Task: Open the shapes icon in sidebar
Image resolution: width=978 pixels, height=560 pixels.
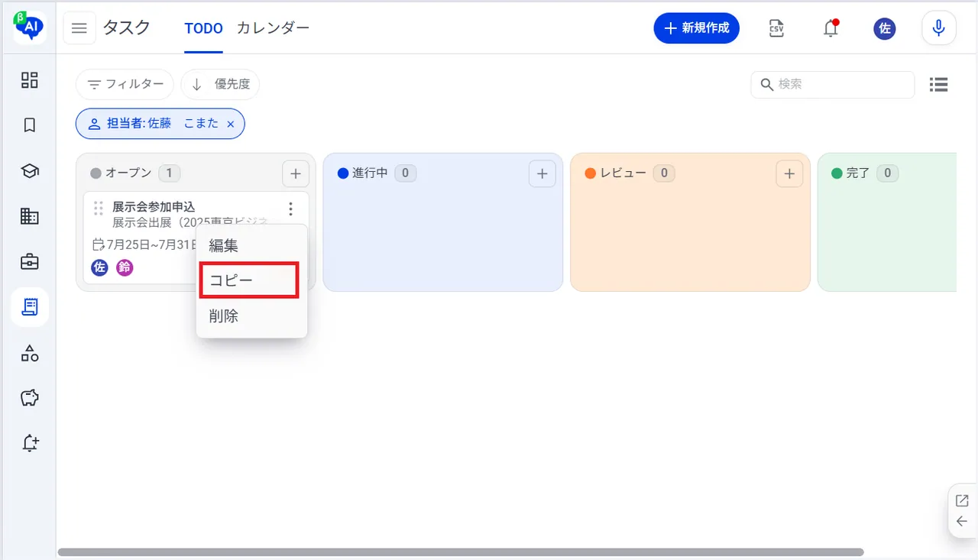Action: click(x=30, y=353)
